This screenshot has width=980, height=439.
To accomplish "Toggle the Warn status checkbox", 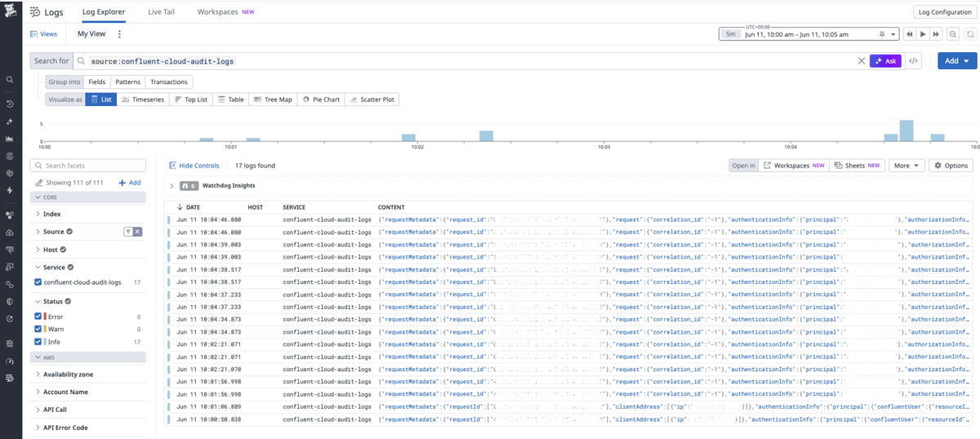I will pos(38,329).
